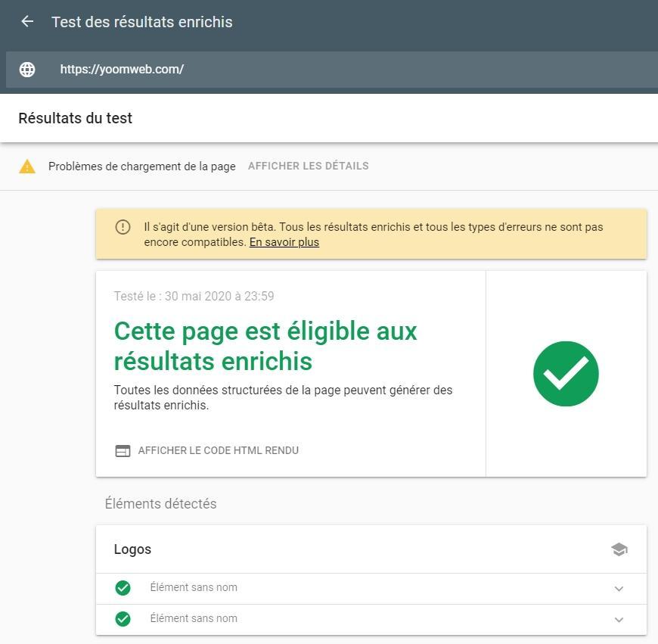Click the rendered HTML code window icon

(123, 451)
